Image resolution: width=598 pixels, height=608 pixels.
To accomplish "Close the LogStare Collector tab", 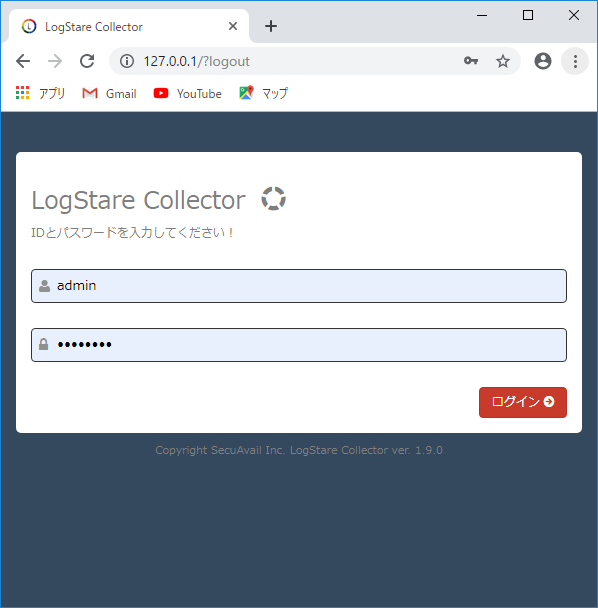I will point(233,26).
